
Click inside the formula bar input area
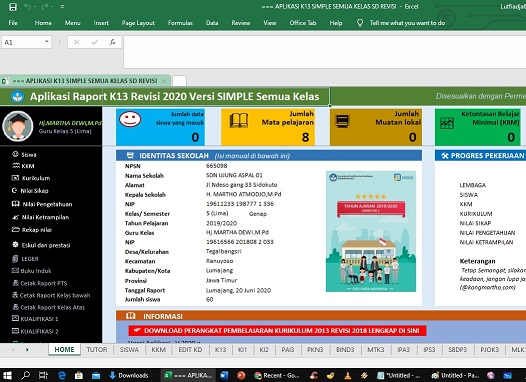325,52
